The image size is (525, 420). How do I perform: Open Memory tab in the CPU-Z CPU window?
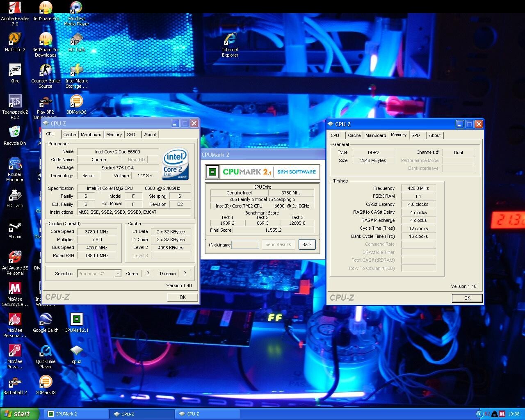(x=114, y=135)
